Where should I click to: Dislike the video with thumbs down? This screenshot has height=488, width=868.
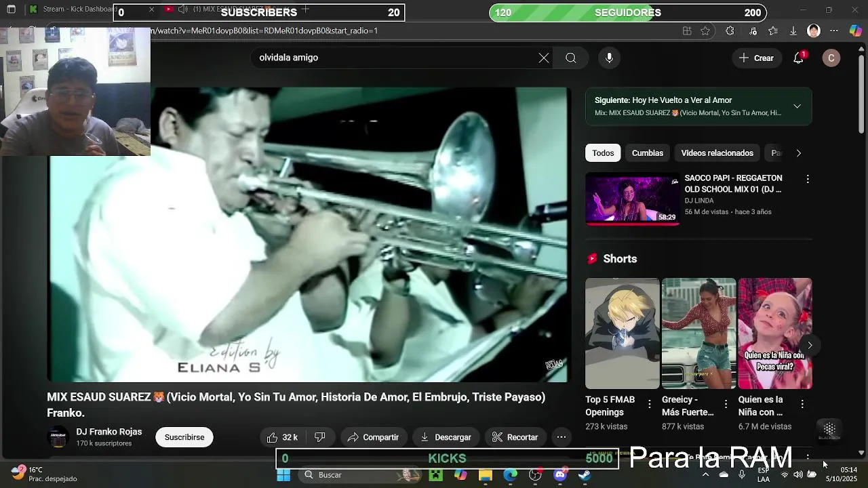pyautogui.click(x=320, y=437)
